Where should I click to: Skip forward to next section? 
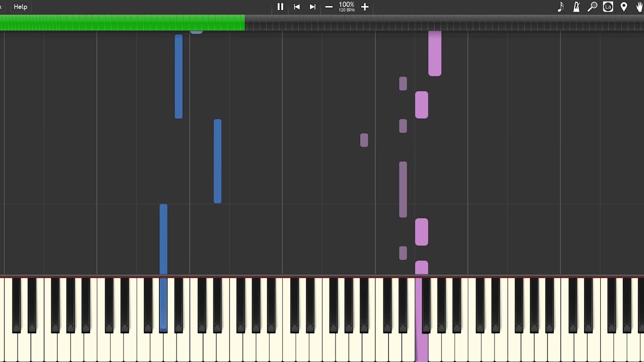click(x=312, y=7)
